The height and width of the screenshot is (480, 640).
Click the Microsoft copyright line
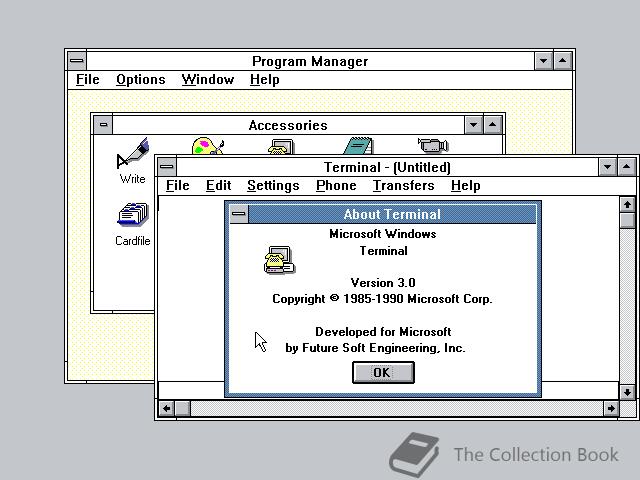point(382,299)
